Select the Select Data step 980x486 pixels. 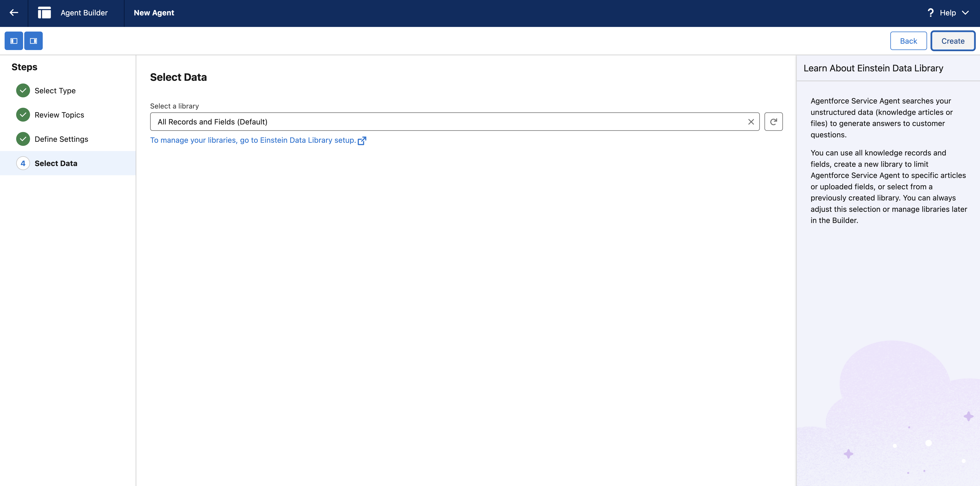(56, 164)
